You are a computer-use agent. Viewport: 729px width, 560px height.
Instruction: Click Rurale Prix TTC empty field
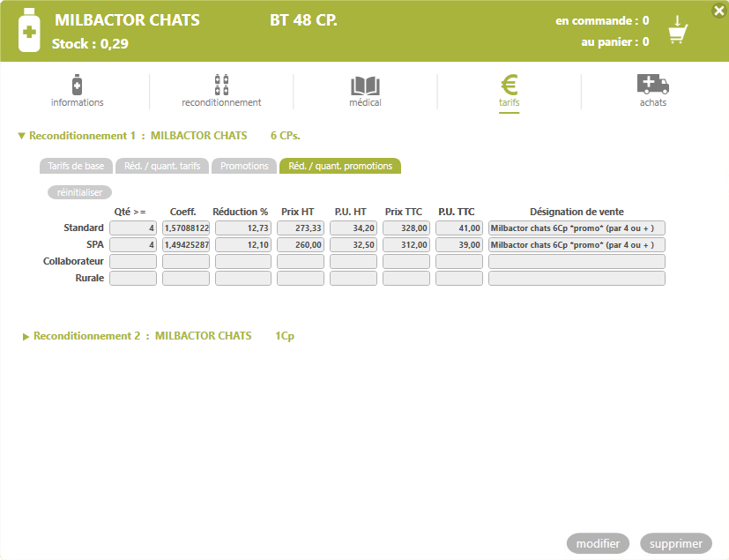pos(406,278)
